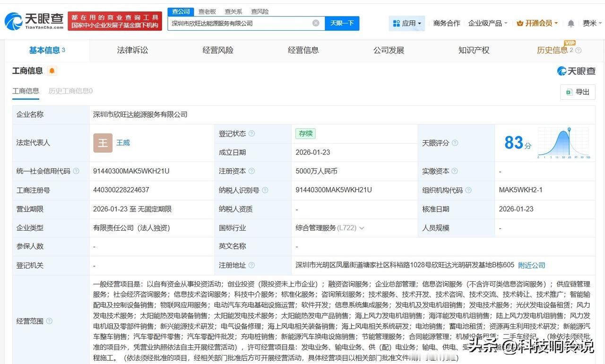Click the 天眼一下 search button
The width and height of the screenshot is (605, 364).
[x=342, y=23]
